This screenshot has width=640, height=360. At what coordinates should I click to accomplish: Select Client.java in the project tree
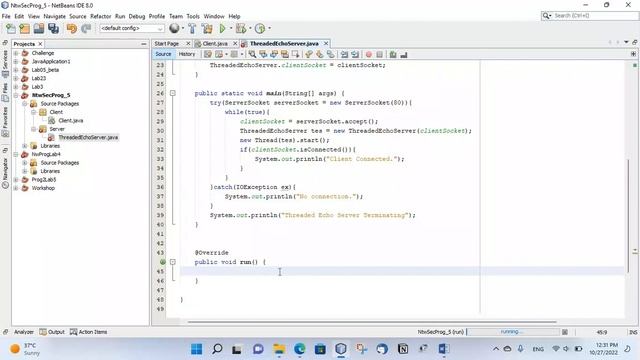pos(70,120)
